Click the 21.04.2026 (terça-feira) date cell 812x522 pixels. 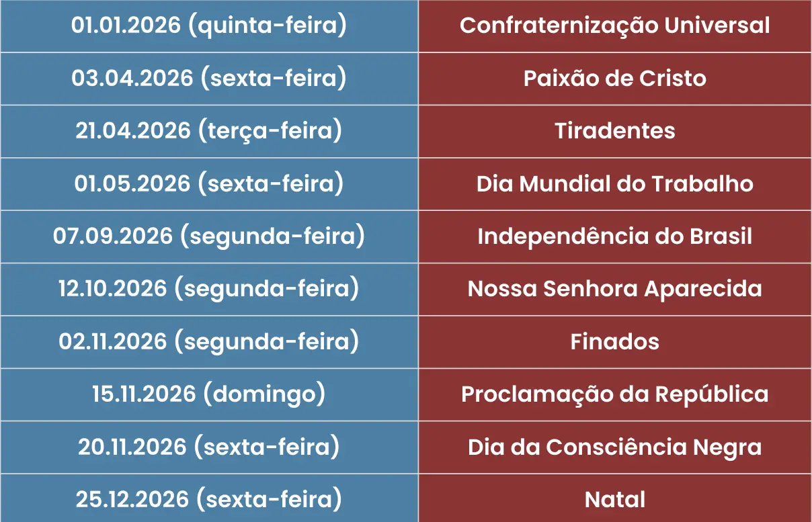(209, 130)
